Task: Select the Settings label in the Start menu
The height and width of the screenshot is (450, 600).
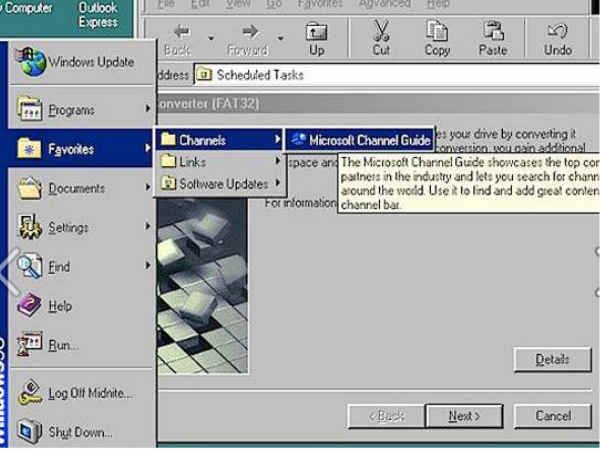Action: pyautogui.click(x=68, y=228)
